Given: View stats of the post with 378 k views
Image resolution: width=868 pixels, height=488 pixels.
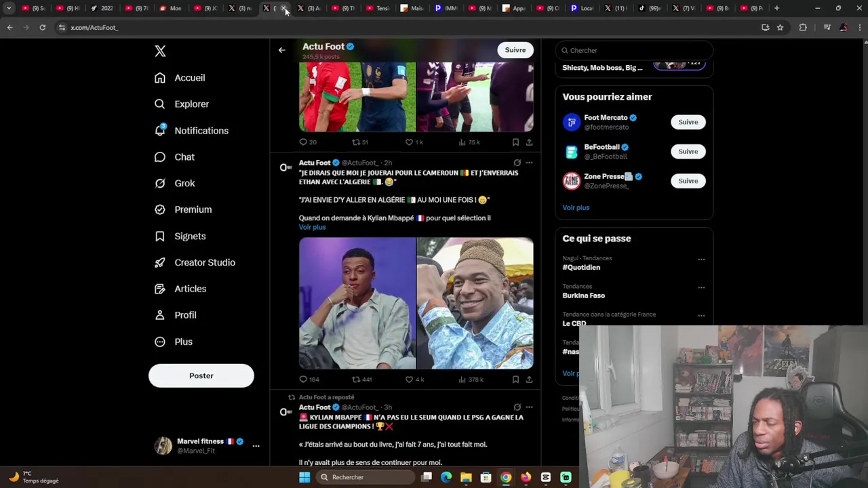Looking at the screenshot, I should tap(471, 380).
